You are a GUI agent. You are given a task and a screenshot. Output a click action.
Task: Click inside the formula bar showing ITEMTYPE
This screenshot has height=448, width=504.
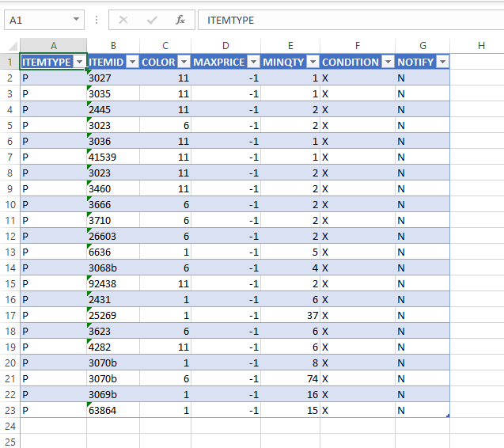[351, 20]
